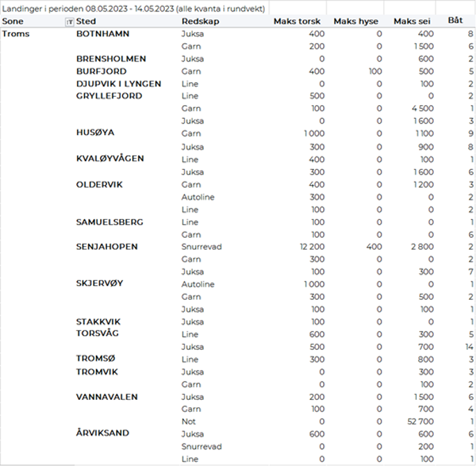Image resolution: width=476 pixels, height=466 pixels.
Task: Select the Not gear cell
Action: tap(188, 421)
